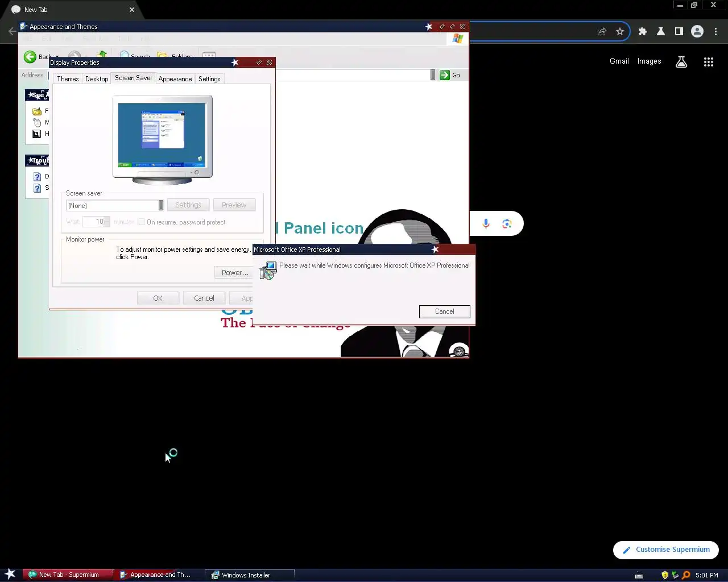Image resolution: width=728 pixels, height=582 pixels.
Task: Click OK in Display Properties
Action: [158, 298]
